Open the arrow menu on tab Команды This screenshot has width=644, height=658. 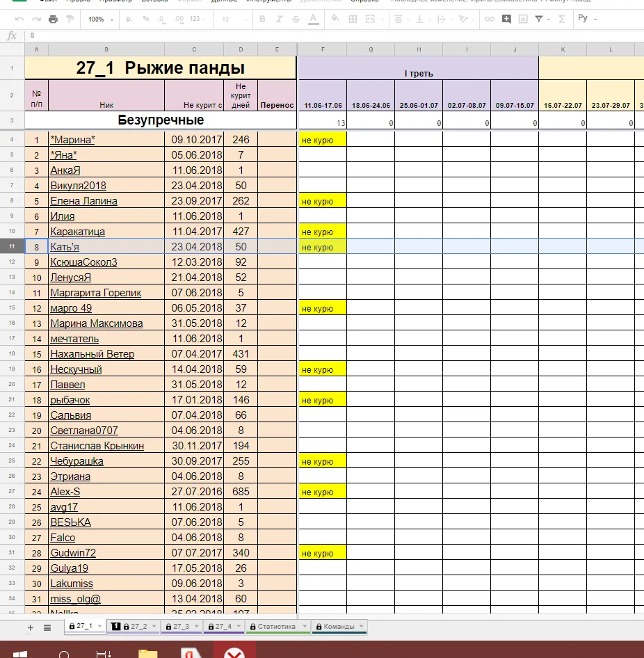361,627
